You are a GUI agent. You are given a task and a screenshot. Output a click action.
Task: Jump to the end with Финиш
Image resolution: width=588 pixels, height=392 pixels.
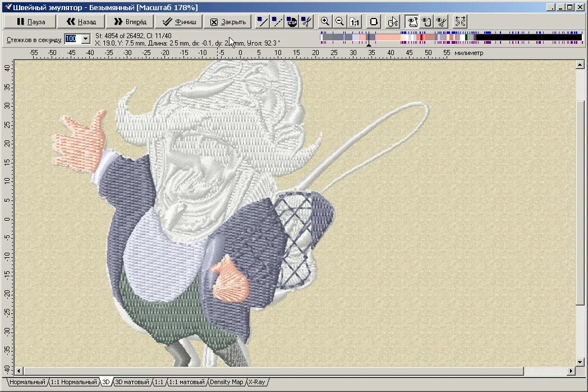point(178,22)
